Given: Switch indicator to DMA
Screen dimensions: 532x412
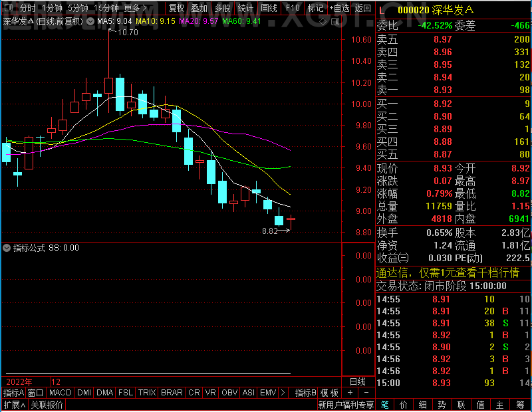Looking at the screenshot, I should pyautogui.click(x=105, y=393).
